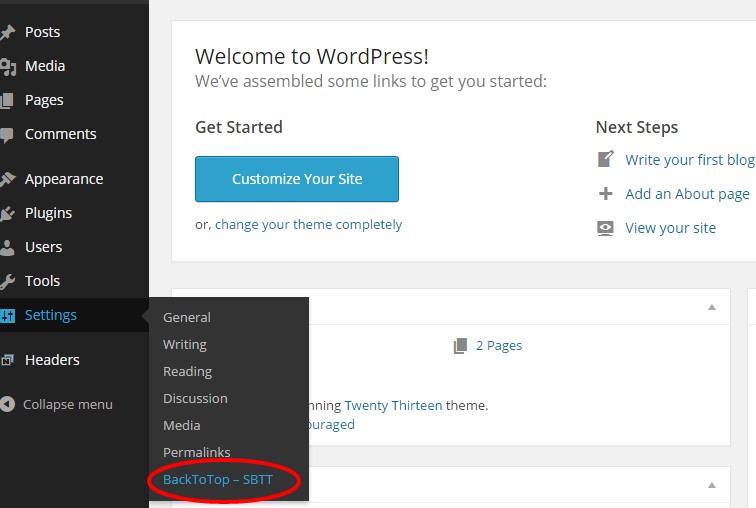Open BackToTop – SBTT settings
Viewport: 756px width, 508px height.
pyautogui.click(x=218, y=480)
